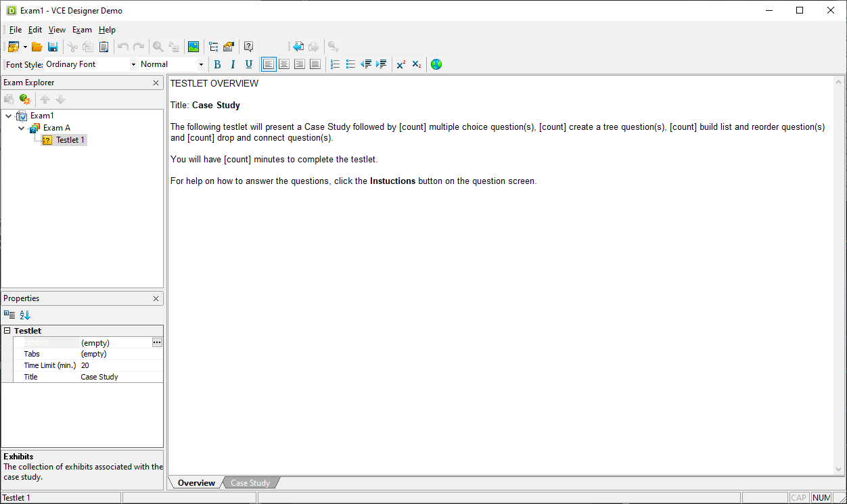The image size is (847, 504).
Task: Click the blue back-arrow icon
Action: click(298, 47)
